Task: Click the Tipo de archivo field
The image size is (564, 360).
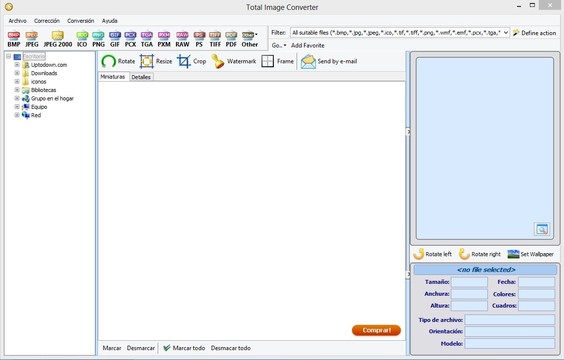Action: [x=509, y=320]
